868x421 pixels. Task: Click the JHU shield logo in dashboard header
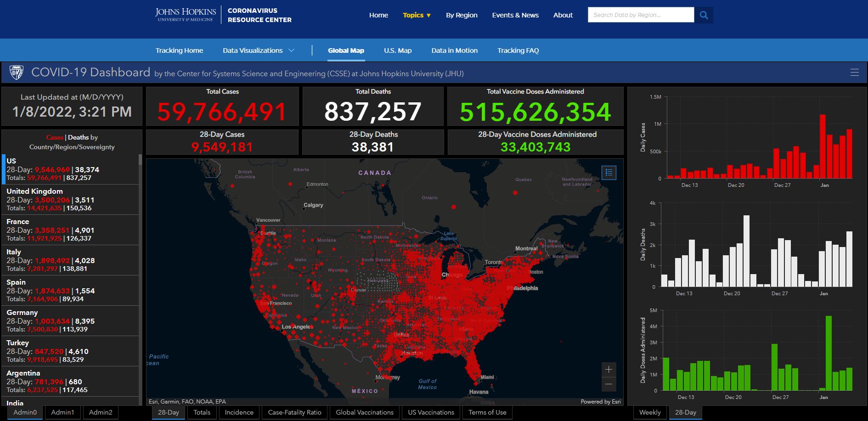pos(17,73)
